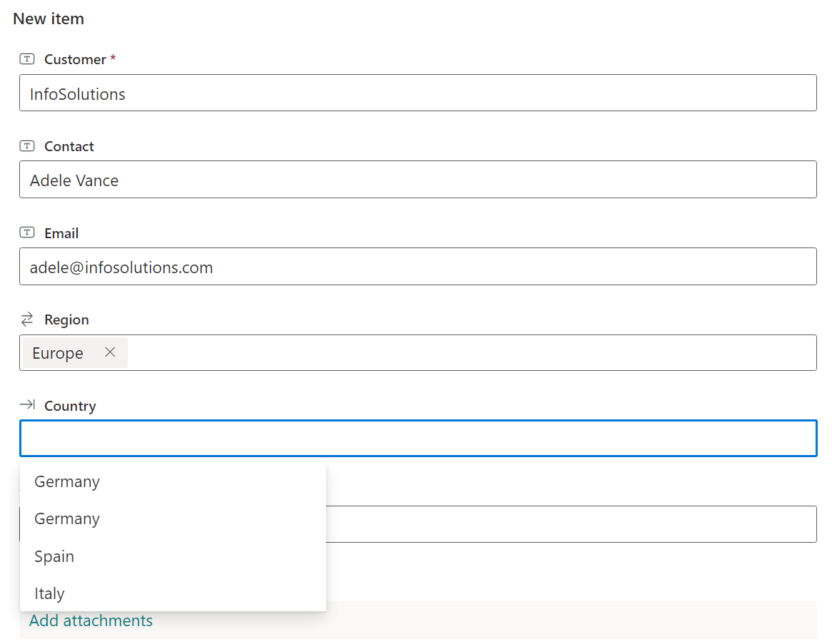The image size is (837, 644).
Task: Click the text type icon beside Customer
Action: (x=27, y=59)
